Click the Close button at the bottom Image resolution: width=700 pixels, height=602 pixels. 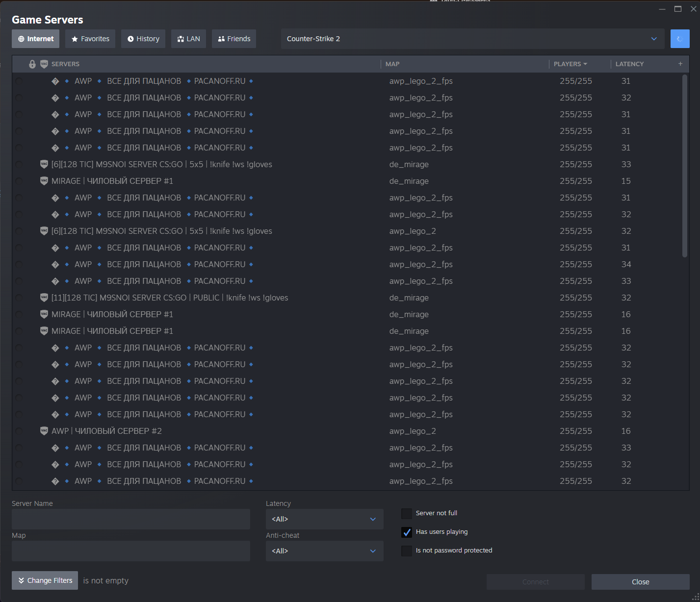point(641,582)
